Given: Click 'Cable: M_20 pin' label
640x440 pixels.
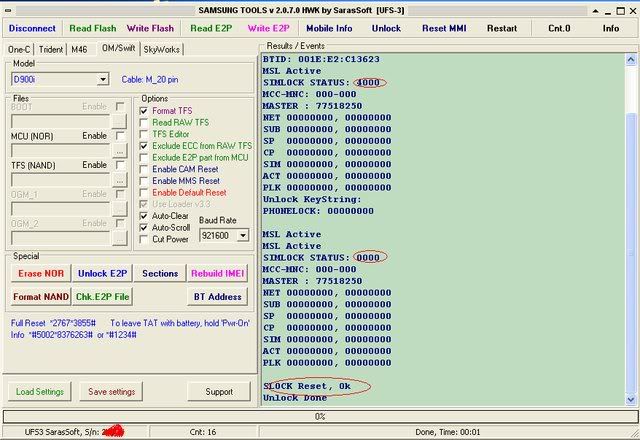Looking at the screenshot, I should [x=150, y=80].
